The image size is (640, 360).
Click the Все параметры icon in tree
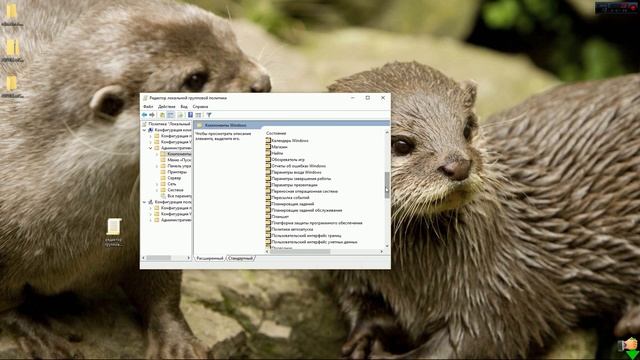163,196
